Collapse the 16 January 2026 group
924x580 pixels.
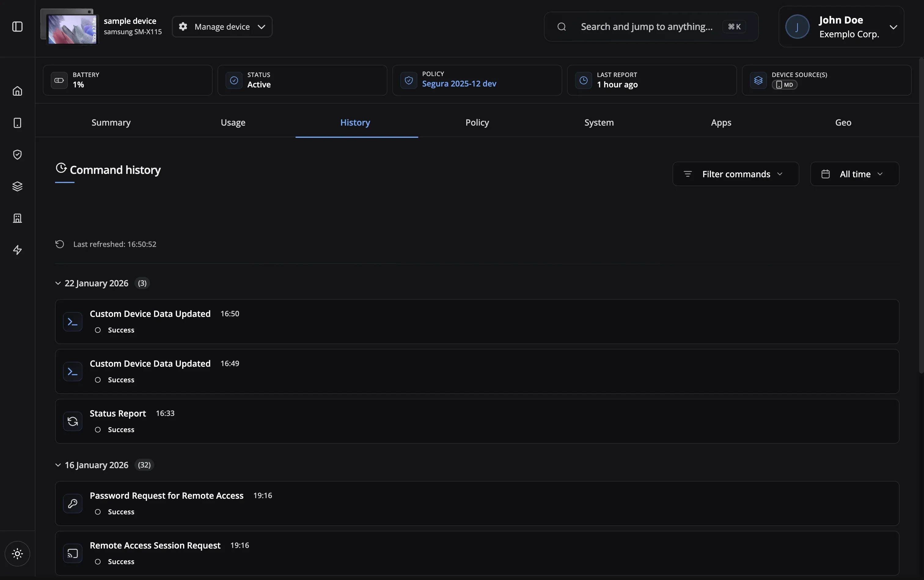click(x=58, y=465)
